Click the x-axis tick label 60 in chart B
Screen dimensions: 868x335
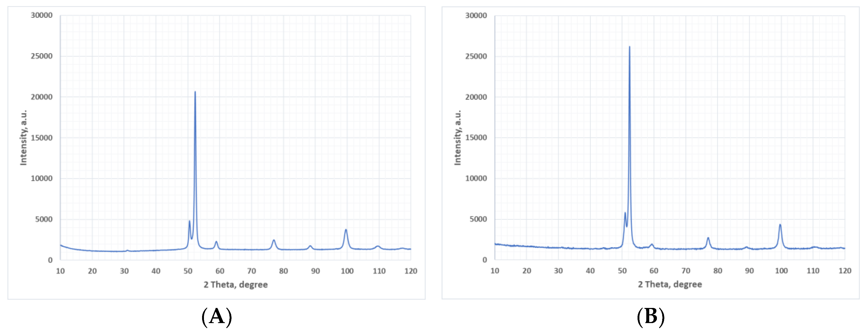654,271
